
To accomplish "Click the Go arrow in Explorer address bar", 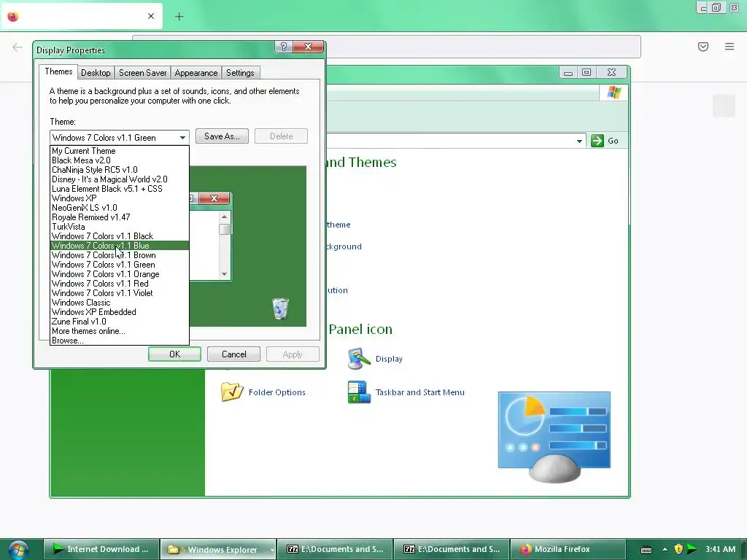I will [597, 141].
